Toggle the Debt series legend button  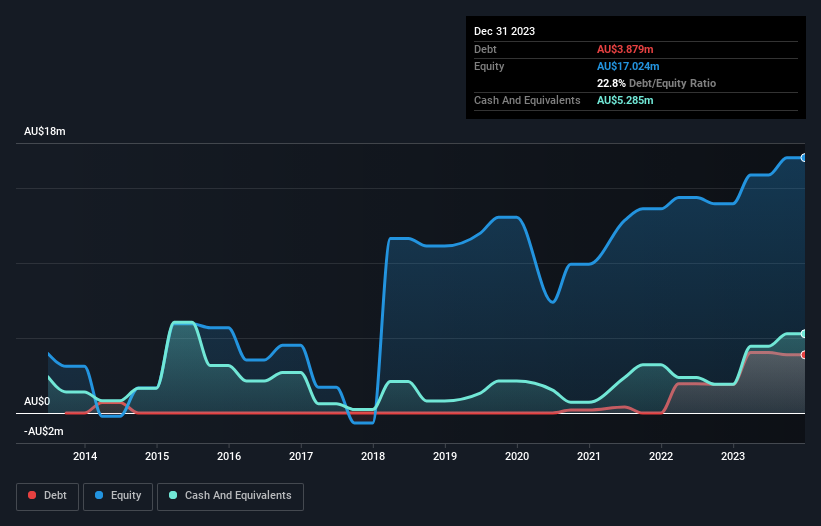pos(47,496)
